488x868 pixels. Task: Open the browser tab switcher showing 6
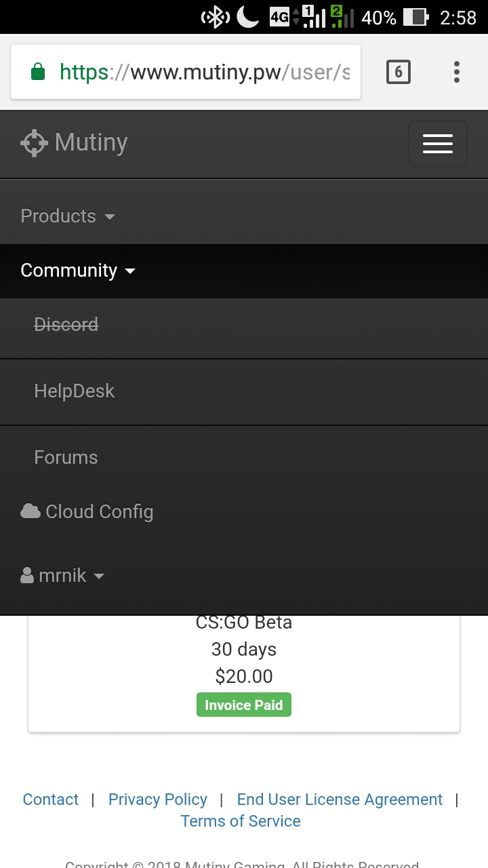399,72
